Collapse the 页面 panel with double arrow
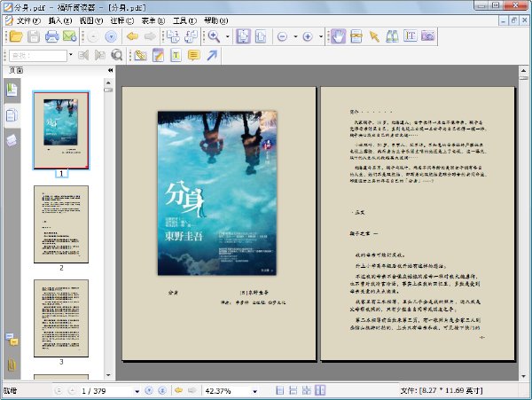The height and width of the screenshot is (400, 532). click(x=110, y=70)
